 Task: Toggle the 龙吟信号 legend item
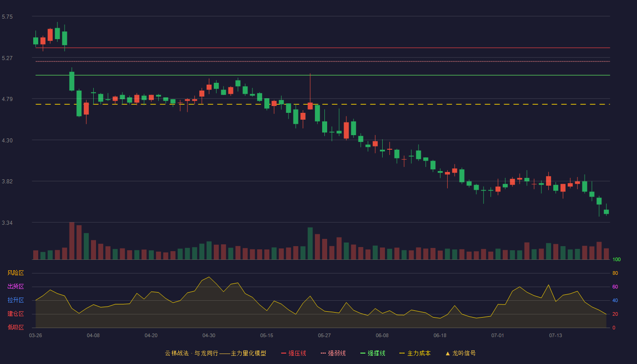(x=460, y=353)
